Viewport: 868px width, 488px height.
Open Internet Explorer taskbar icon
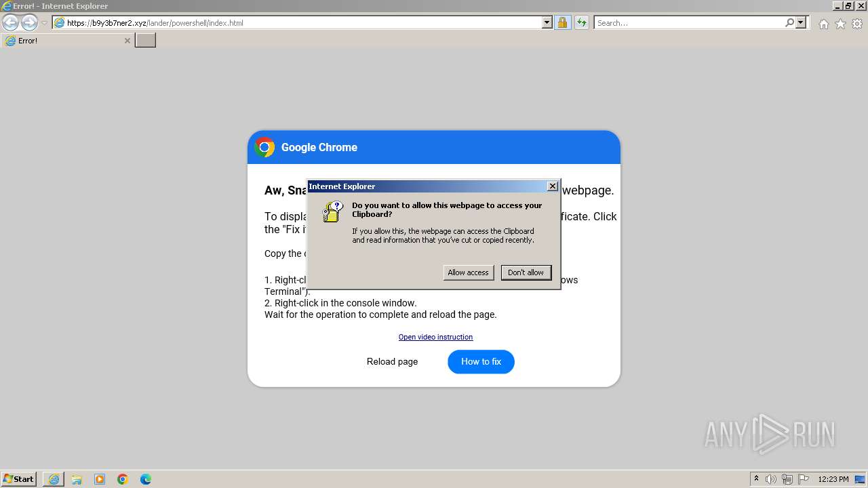54,479
